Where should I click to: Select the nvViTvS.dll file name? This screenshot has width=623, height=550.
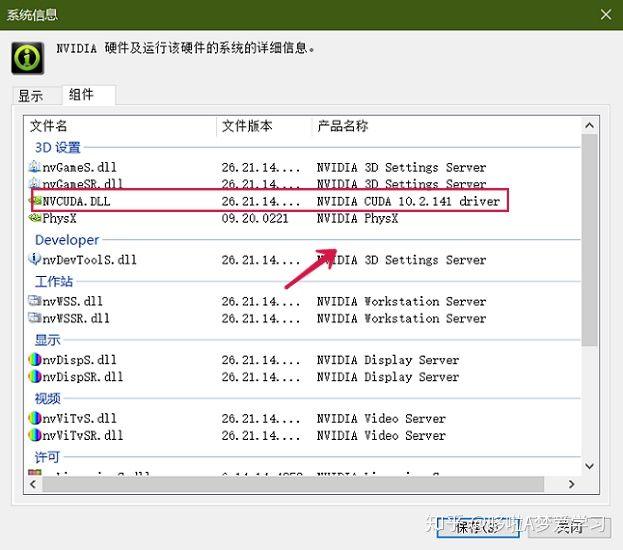click(x=79, y=418)
